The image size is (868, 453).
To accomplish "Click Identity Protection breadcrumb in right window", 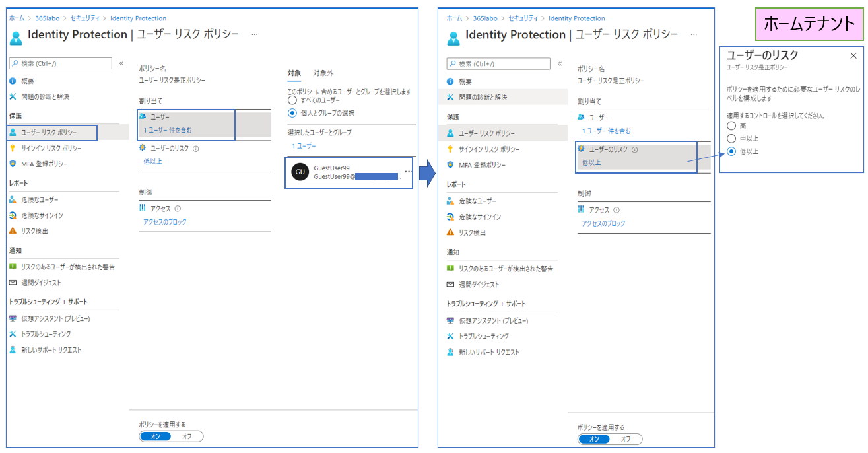I will 576,18.
